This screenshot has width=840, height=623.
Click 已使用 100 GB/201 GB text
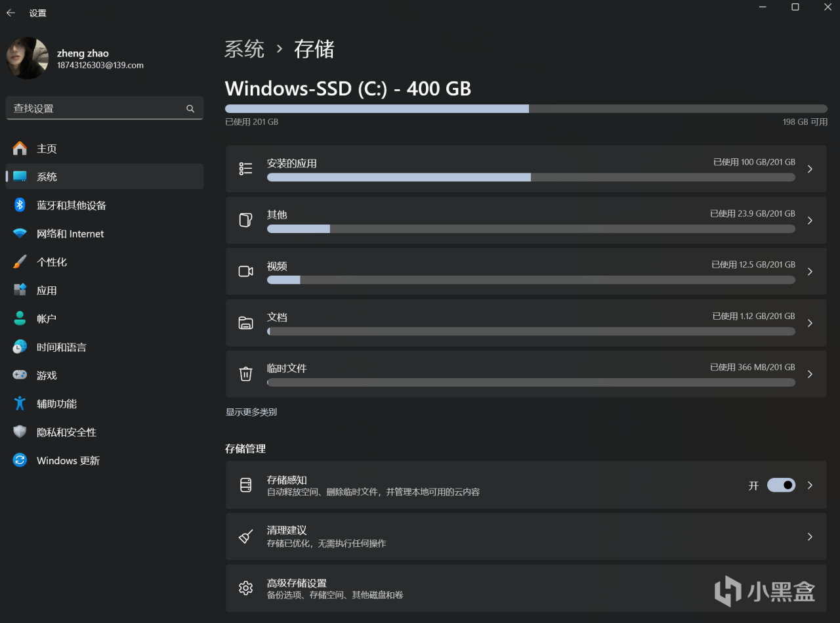point(754,161)
